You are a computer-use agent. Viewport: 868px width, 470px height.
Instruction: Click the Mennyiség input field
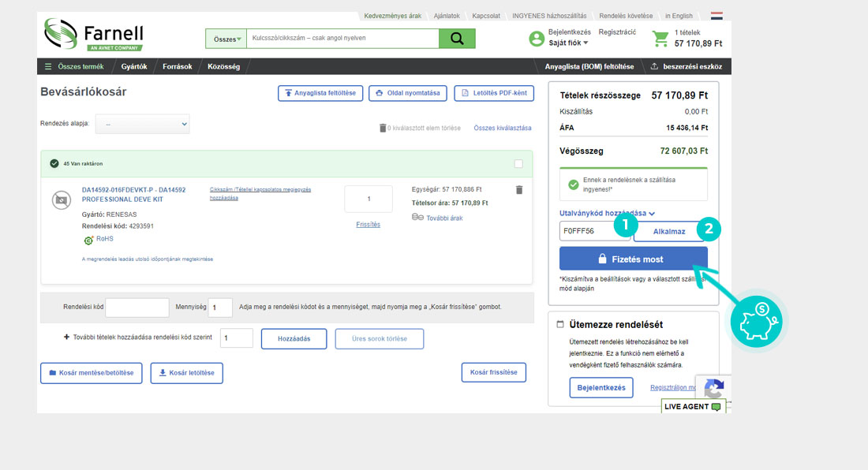[x=220, y=308]
